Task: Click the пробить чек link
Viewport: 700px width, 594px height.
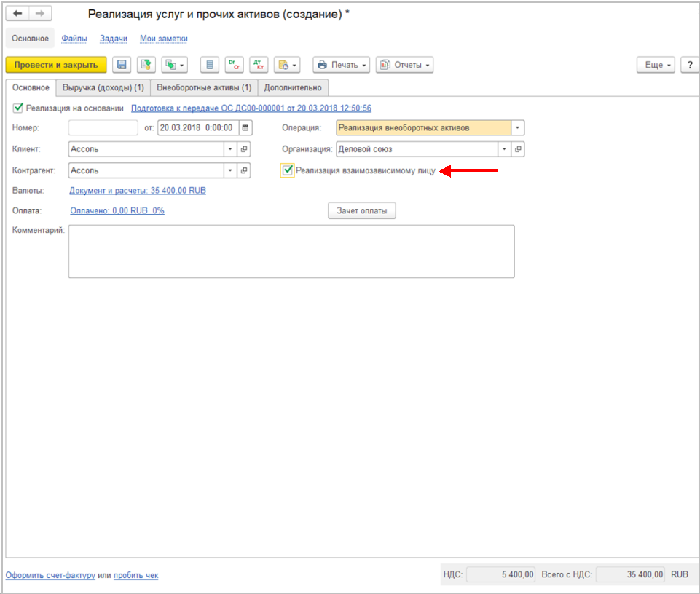Action: 135,575
